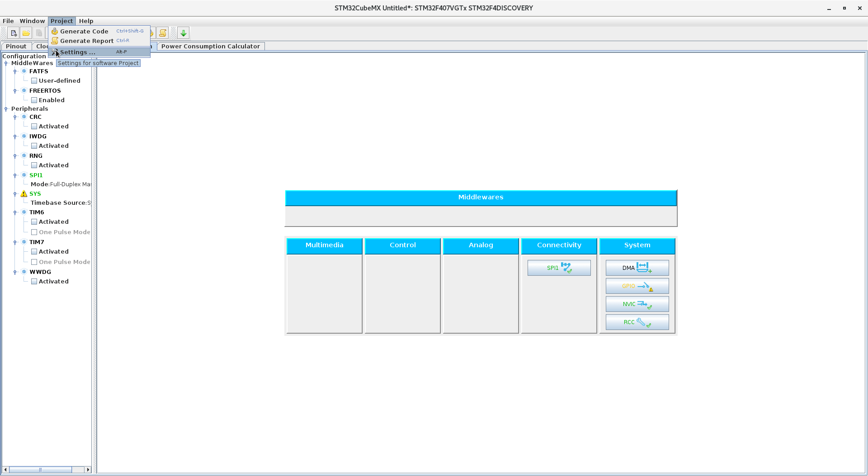Click the horizontal scrollbar thumb in tree panel
Screen dimensions: 868x476
point(40,470)
